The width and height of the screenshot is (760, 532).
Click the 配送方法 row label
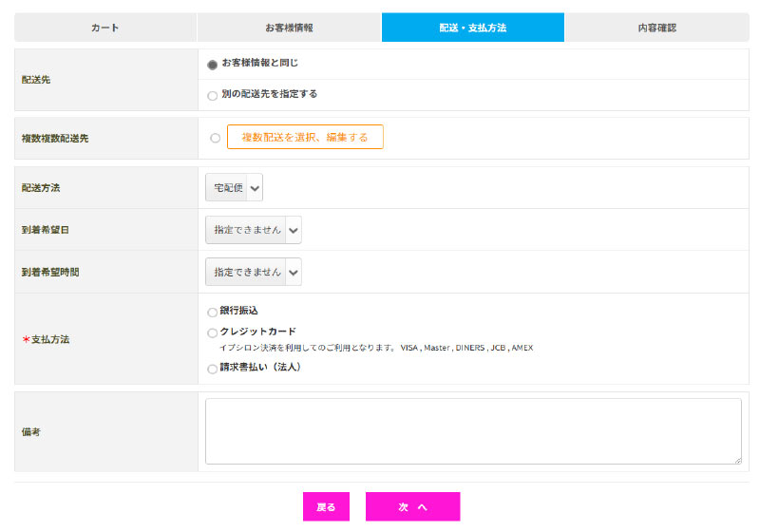(41, 188)
